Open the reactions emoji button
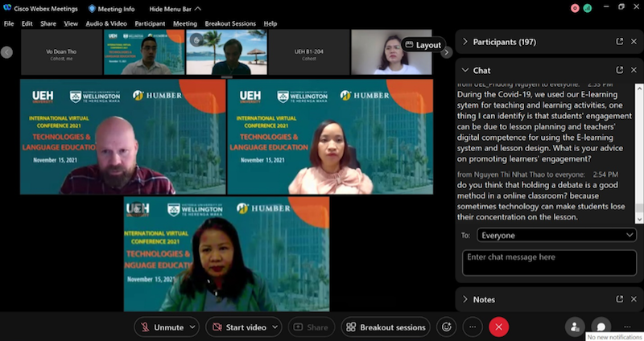644x341 pixels. coord(447,327)
